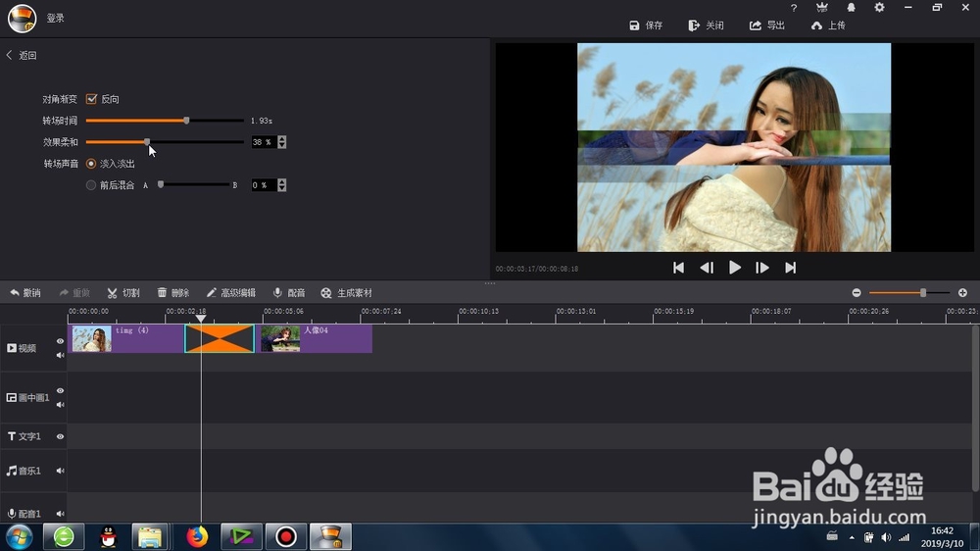
Task: Increase the 前后混合 percentage with up stepper
Action: [x=282, y=182]
